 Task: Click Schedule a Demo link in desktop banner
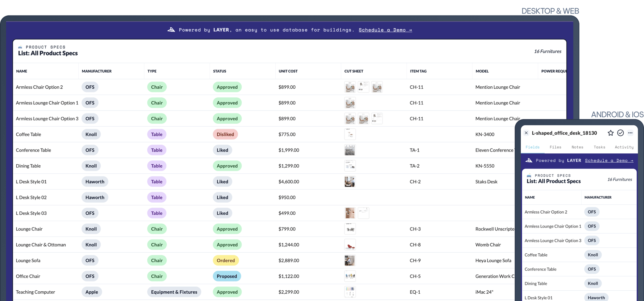click(x=385, y=30)
